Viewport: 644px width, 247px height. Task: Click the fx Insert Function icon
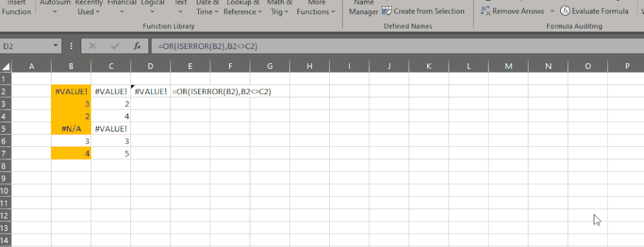[137, 46]
